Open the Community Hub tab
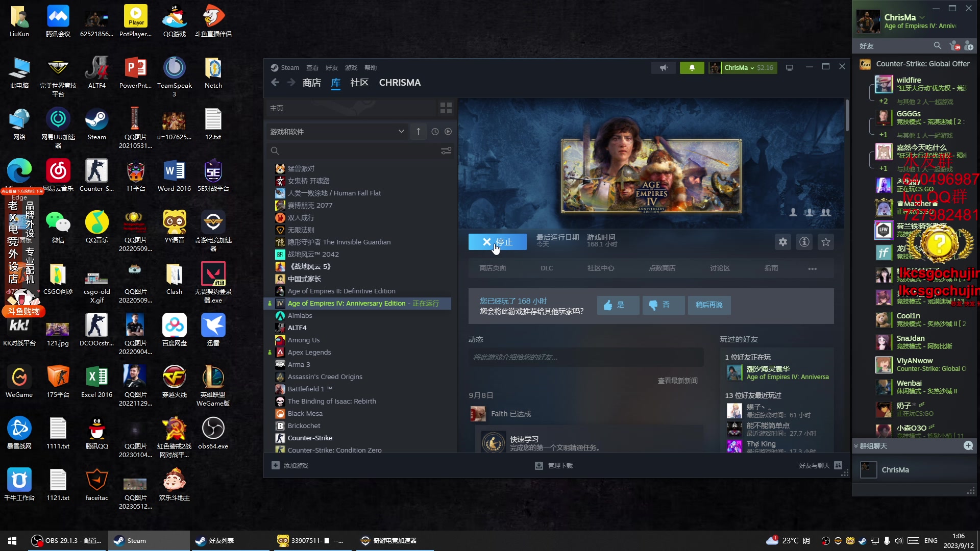 (x=601, y=268)
